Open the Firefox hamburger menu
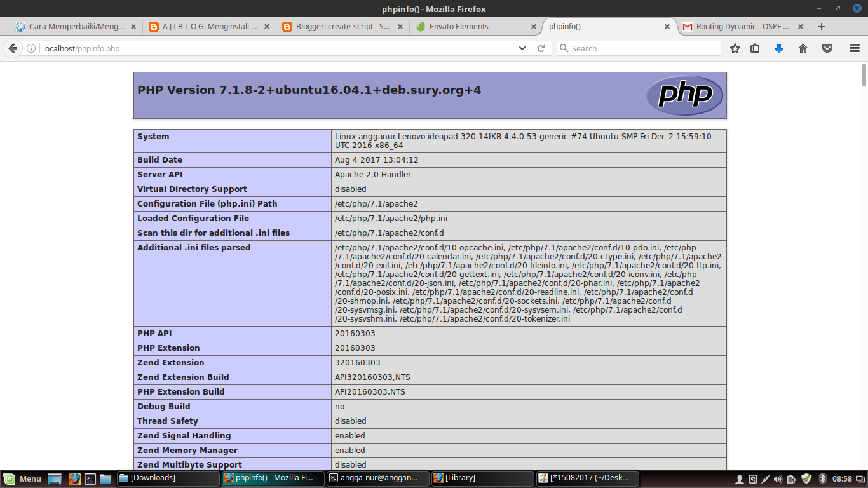The width and height of the screenshot is (868, 488). pos(854,48)
